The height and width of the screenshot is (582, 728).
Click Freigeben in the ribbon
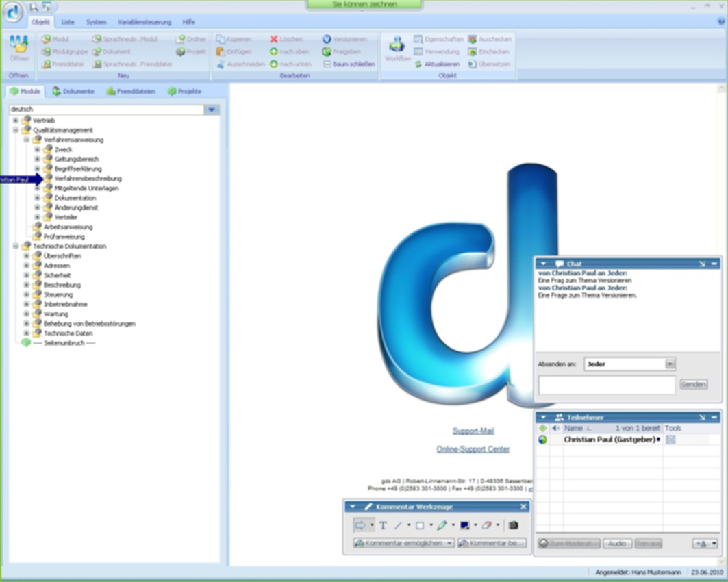[341, 51]
